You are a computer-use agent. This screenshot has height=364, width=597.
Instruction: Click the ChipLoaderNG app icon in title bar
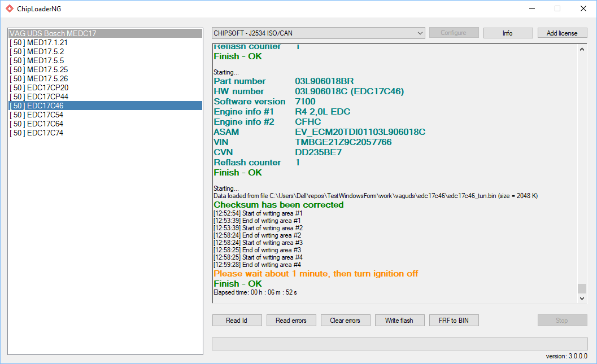(x=9, y=8)
